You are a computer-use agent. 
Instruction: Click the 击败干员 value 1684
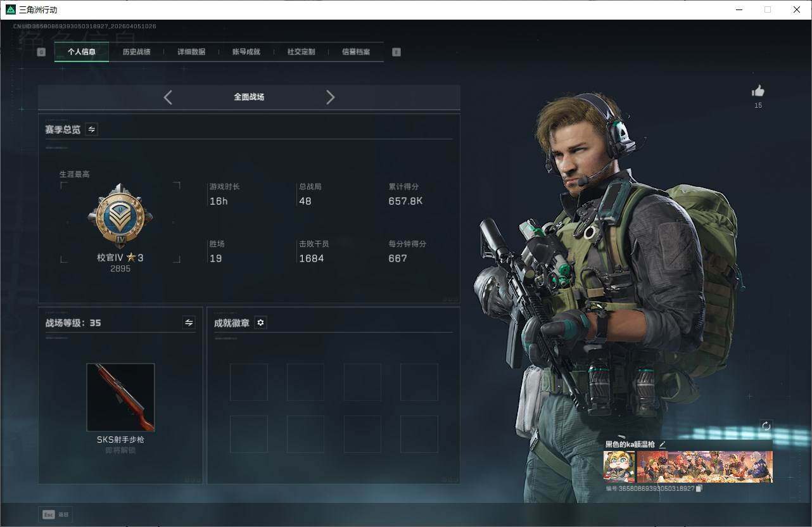point(311,258)
